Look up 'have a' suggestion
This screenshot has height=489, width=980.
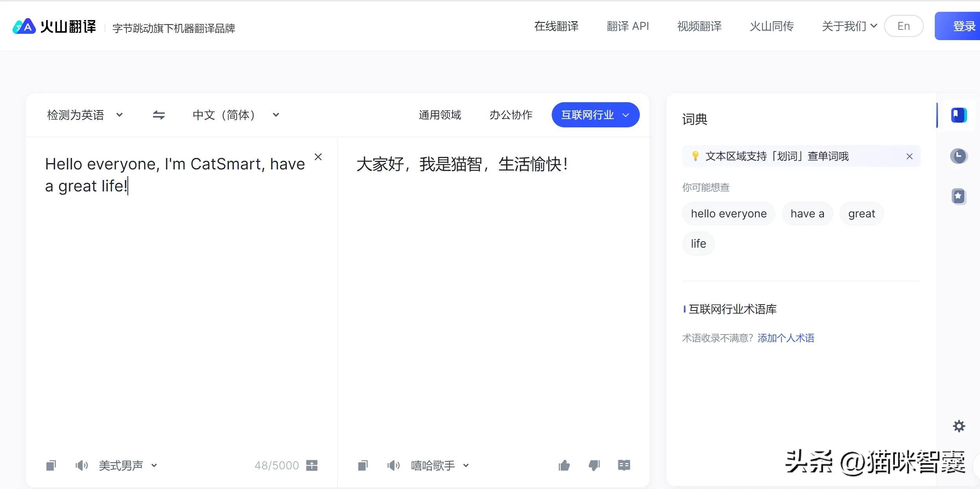(x=807, y=213)
